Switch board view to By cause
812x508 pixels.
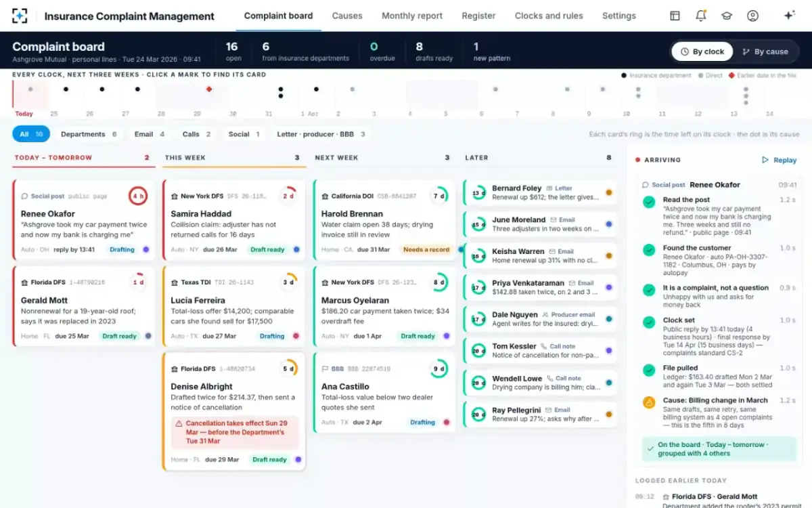point(765,51)
